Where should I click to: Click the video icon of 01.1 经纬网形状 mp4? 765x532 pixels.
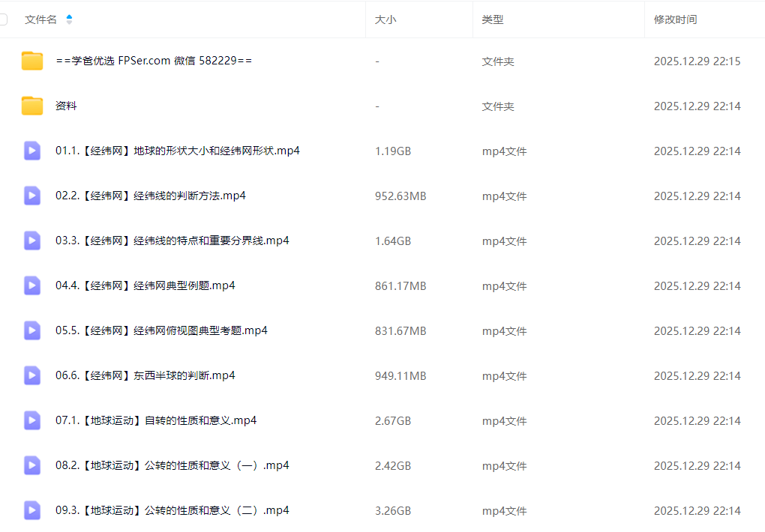(31, 151)
